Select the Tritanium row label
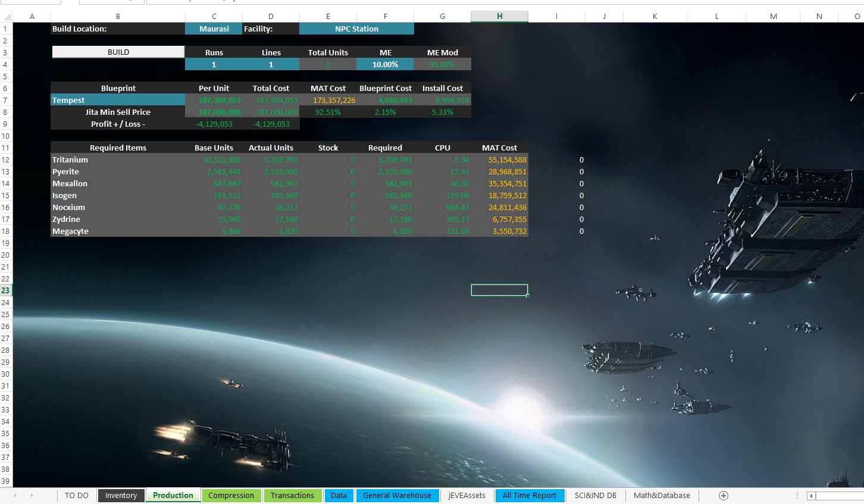Image resolution: width=864 pixels, height=504 pixels. 118,159
